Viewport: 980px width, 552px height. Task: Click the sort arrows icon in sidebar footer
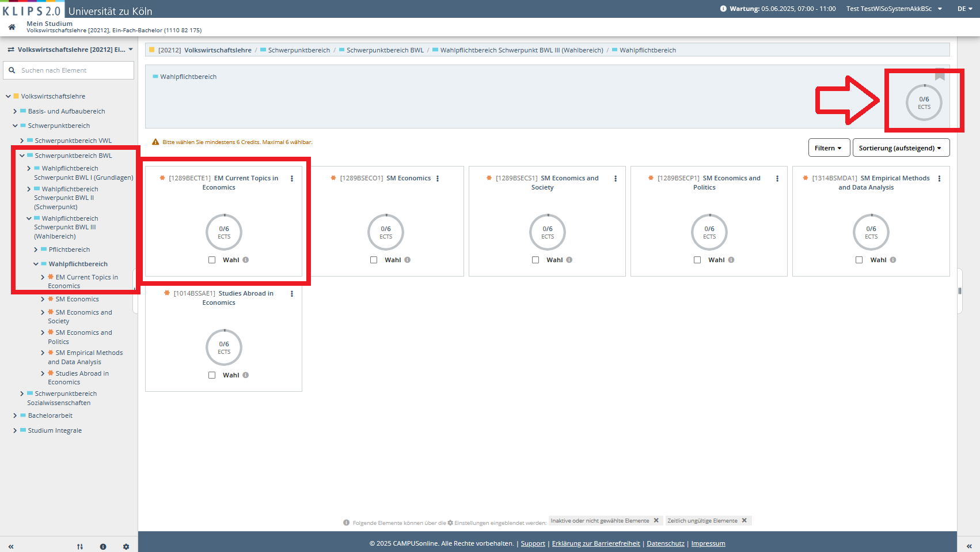(80, 546)
